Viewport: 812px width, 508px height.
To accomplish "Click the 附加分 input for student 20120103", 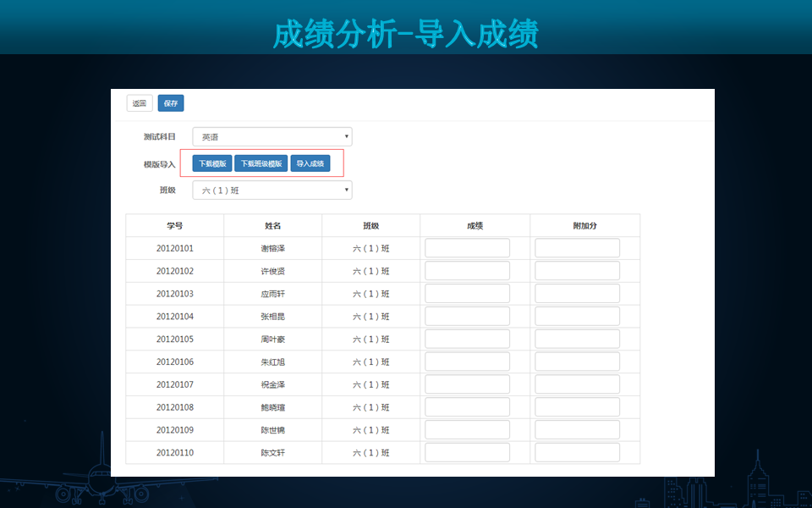I will tap(577, 294).
